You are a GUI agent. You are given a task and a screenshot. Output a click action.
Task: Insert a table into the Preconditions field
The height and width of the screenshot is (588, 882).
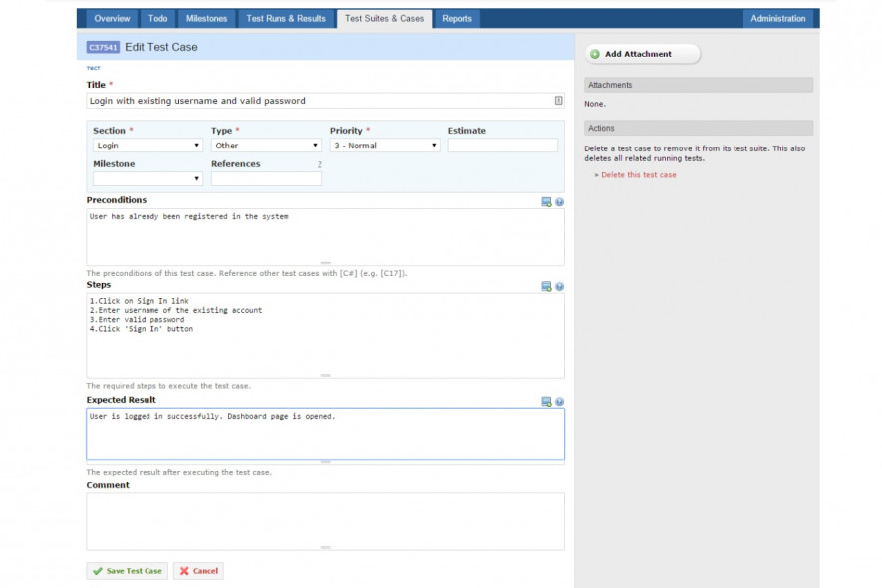click(x=546, y=202)
